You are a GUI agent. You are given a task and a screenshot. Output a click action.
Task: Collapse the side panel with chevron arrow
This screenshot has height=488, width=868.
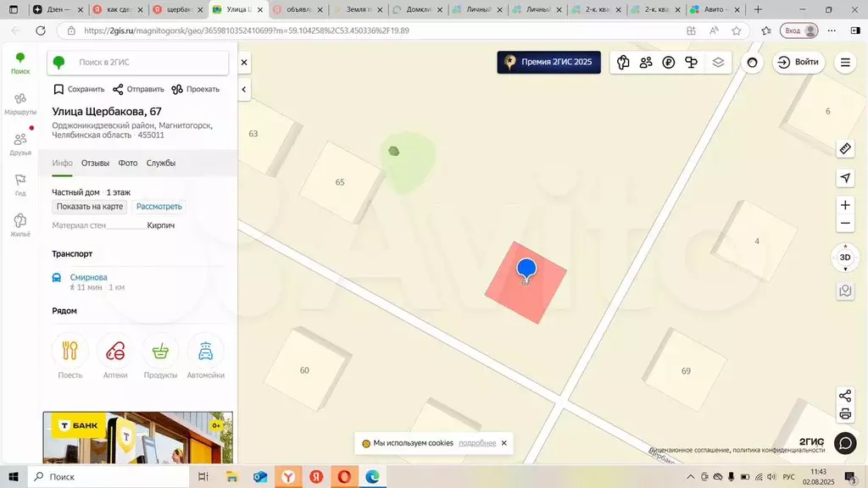(x=244, y=89)
